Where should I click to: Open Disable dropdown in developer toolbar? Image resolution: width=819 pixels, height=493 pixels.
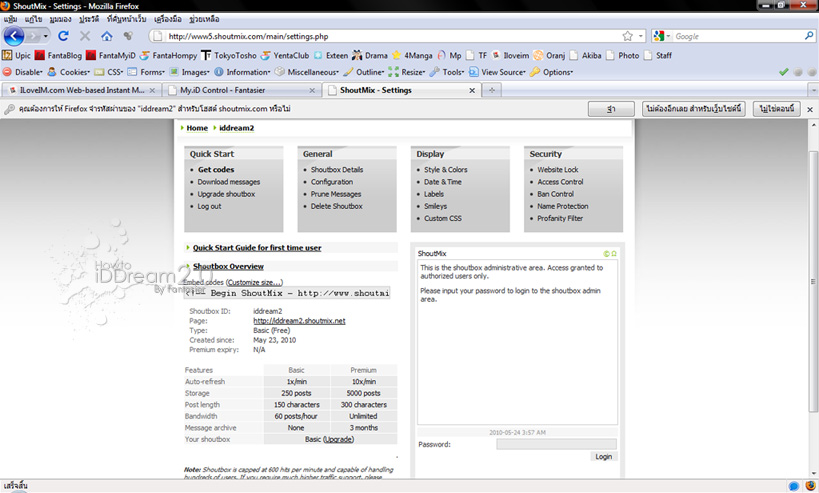click(x=22, y=72)
